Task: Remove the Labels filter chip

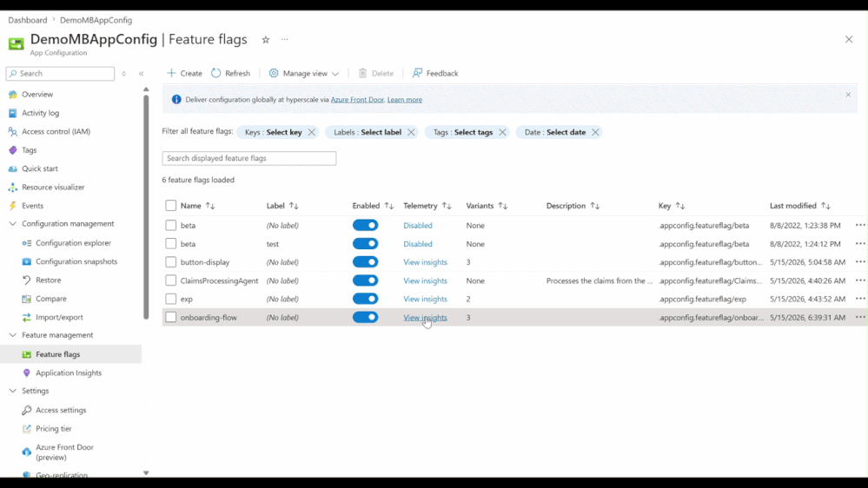Action: click(411, 132)
